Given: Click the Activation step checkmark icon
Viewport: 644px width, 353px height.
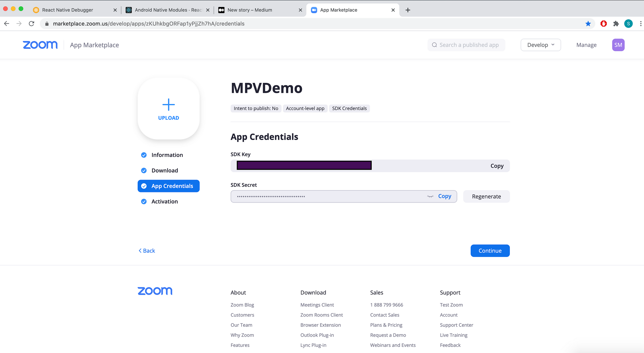Looking at the screenshot, I should [144, 201].
